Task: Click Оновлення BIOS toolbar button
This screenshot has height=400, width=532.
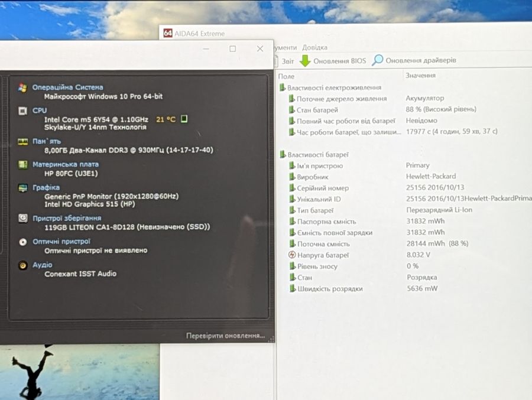Action: pos(333,61)
